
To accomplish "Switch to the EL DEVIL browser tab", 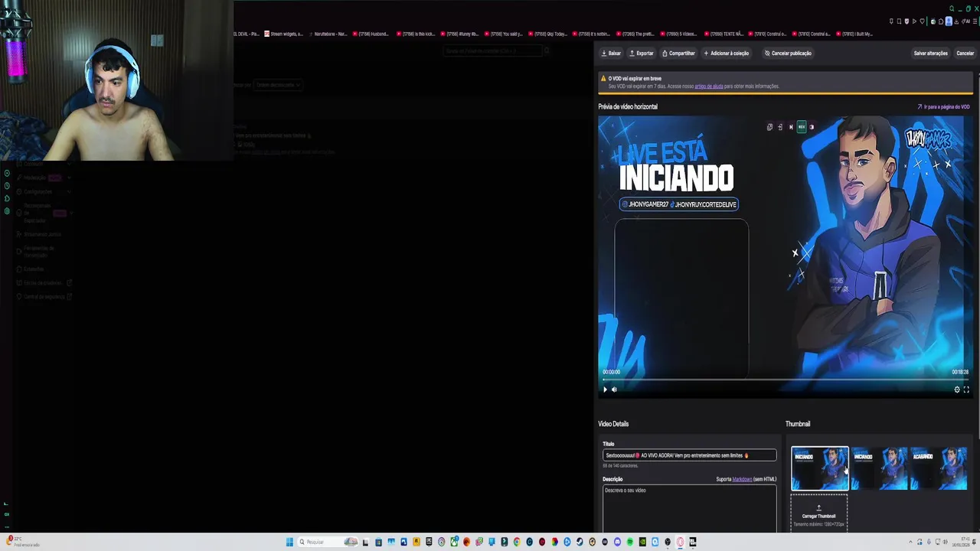I will pos(247,34).
